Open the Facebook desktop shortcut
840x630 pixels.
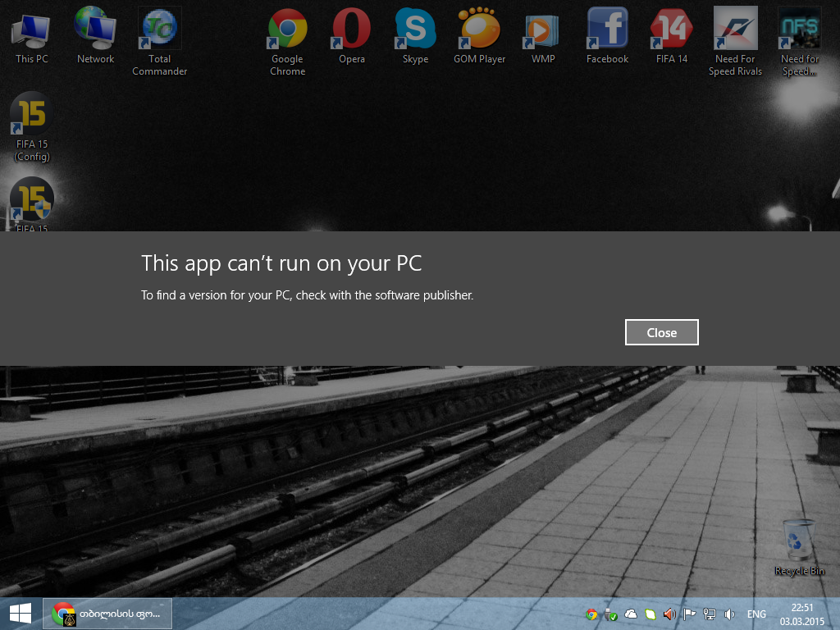[x=607, y=27]
